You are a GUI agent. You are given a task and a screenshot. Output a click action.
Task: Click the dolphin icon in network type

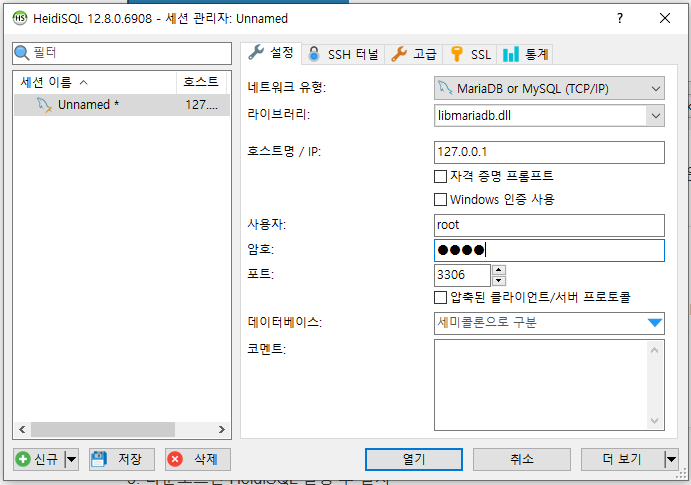445,88
